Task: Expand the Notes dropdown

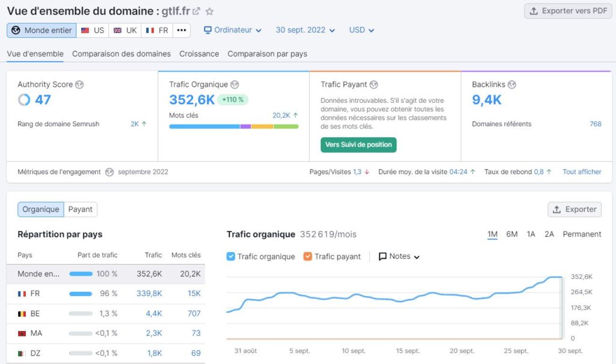Action: coord(399,257)
